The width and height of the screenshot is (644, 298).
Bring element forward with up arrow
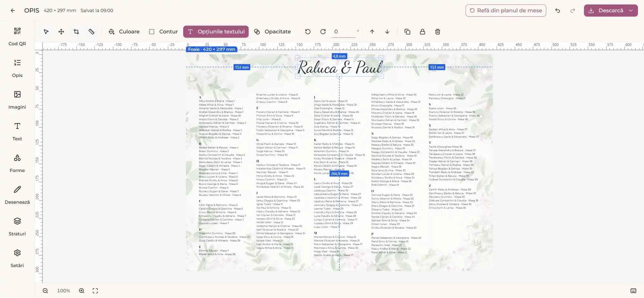(x=372, y=32)
